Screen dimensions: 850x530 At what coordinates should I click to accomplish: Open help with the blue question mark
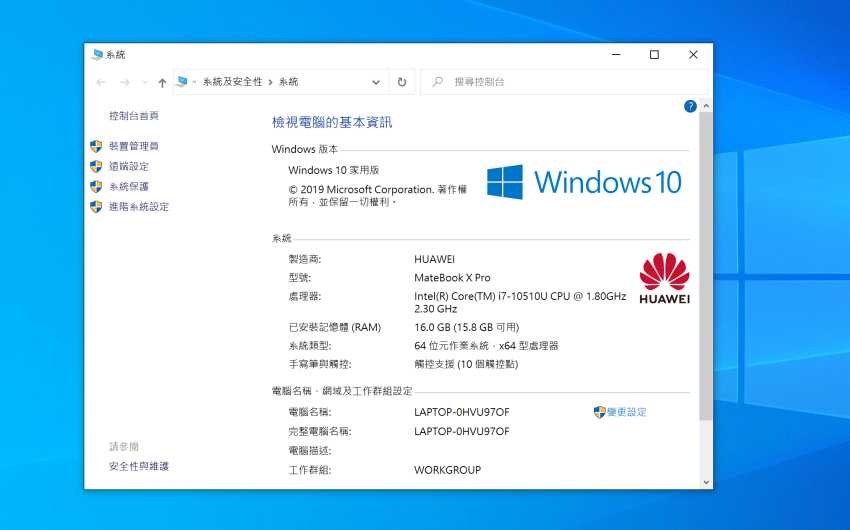690,106
